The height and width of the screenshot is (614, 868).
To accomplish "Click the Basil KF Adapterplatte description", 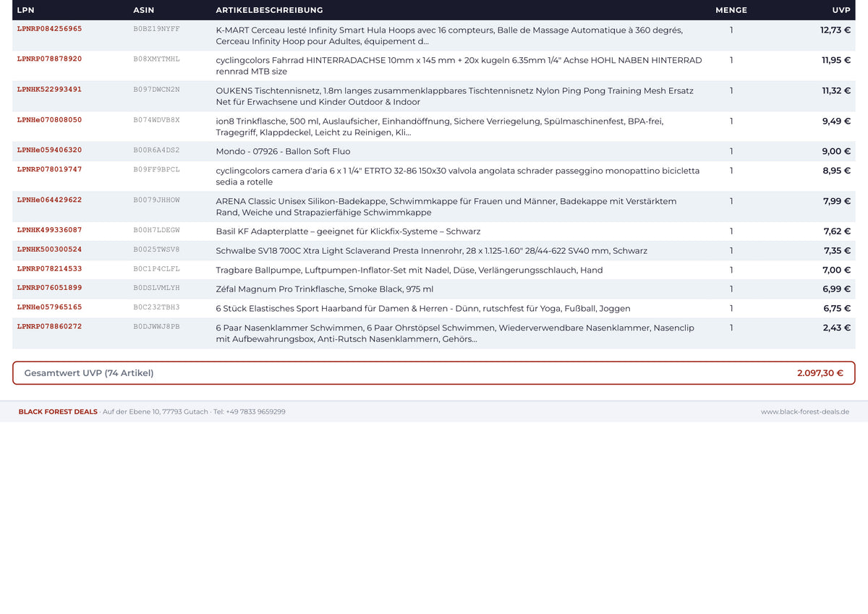I will coord(348,231).
